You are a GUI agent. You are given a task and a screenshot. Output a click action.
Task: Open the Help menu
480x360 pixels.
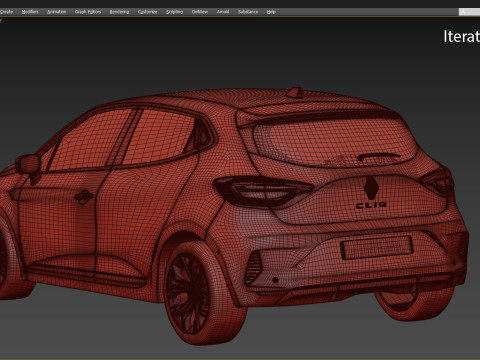pos(271,12)
